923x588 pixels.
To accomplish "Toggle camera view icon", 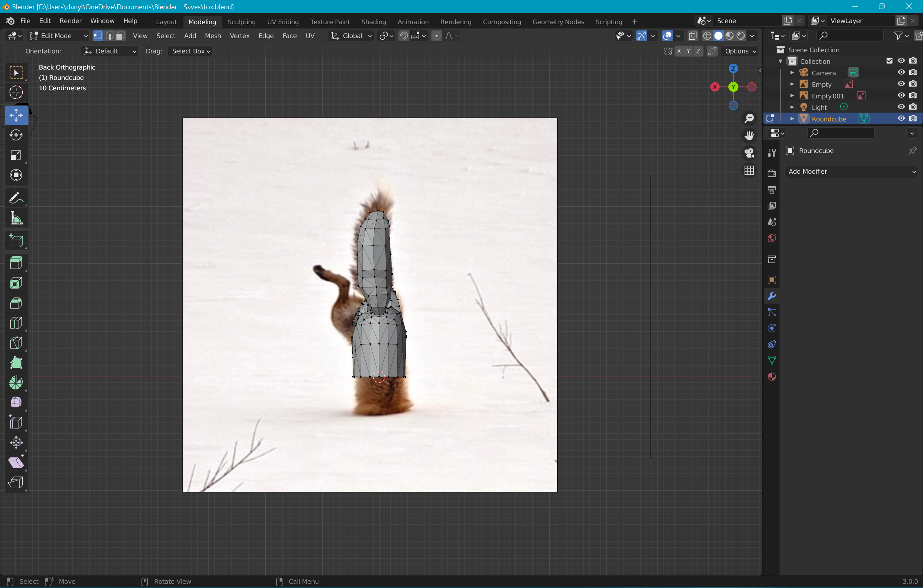I will (749, 153).
